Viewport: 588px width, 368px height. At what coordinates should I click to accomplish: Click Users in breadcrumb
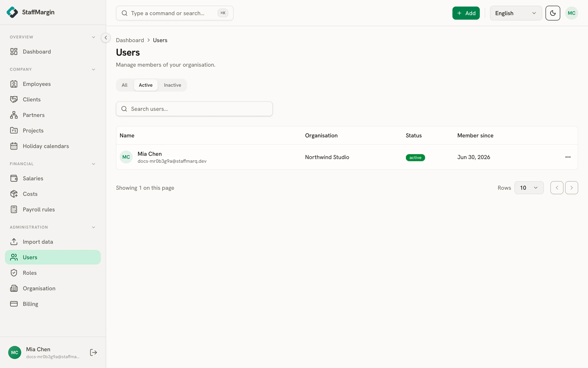point(160,40)
